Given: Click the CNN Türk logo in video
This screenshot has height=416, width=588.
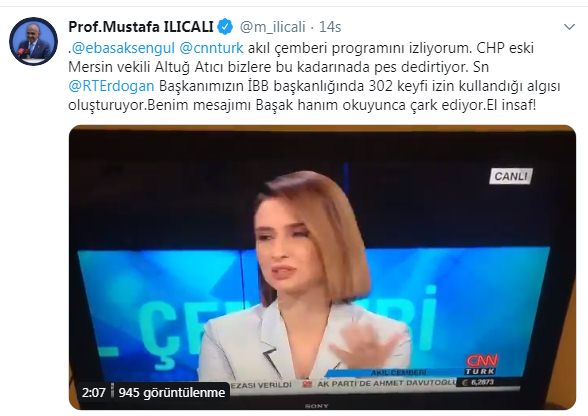Looking at the screenshot, I should point(481,364).
